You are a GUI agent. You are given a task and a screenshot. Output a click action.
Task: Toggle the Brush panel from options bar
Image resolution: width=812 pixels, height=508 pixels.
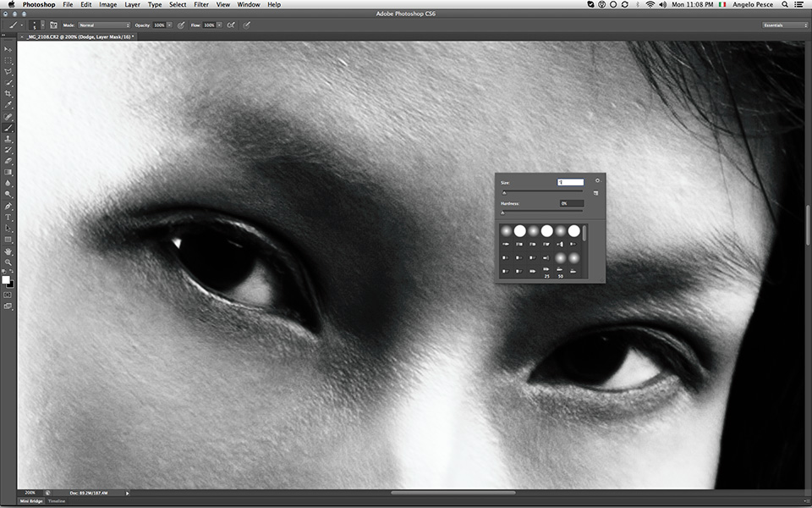[x=53, y=25]
